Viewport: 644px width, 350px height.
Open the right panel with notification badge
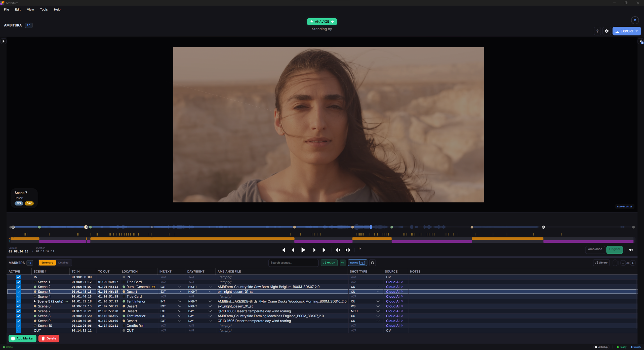coord(641,41)
